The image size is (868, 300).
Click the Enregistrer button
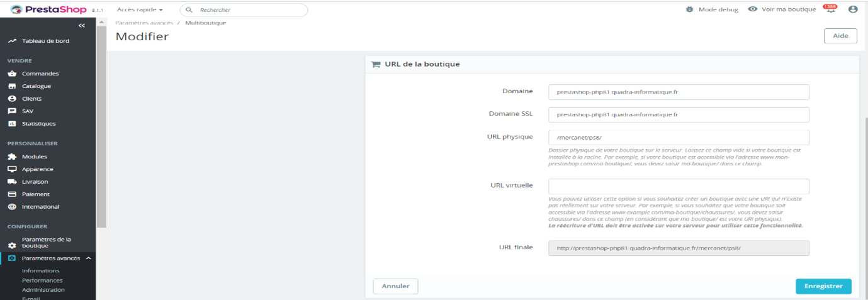pyautogui.click(x=823, y=286)
